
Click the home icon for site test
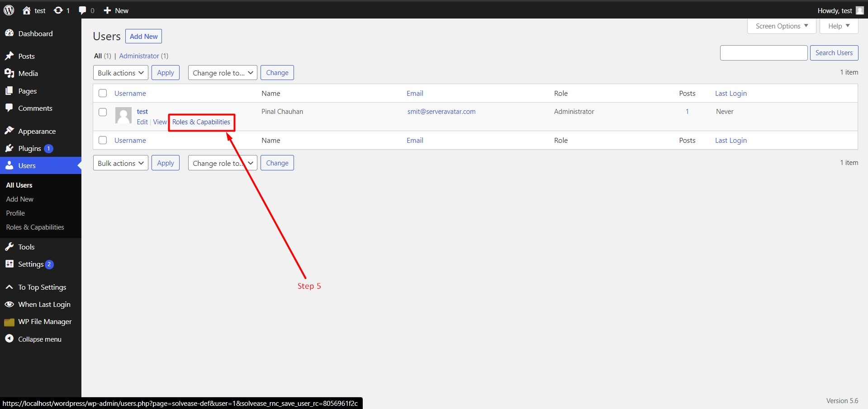tap(27, 10)
